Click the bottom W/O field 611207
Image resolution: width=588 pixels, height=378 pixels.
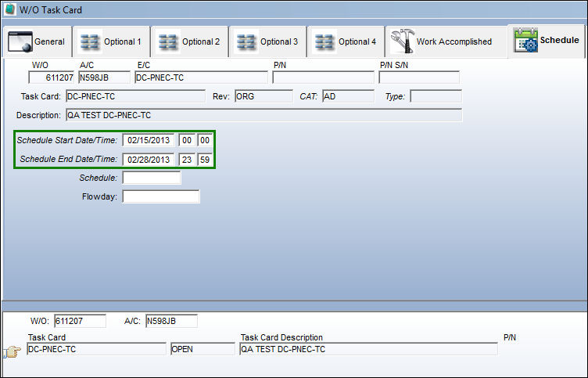coord(81,321)
